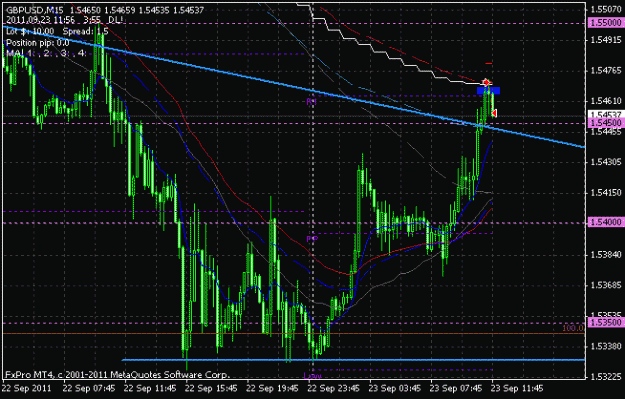Click the '22 Sep 07:45' time axis label
The width and height of the screenshot is (625, 399).
point(89,388)
